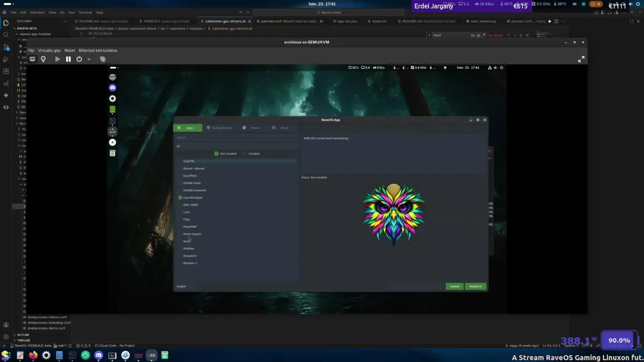Image resolution: width=644 pixels, height=362 pixels.
Task: Open the settings gear in guest dock
Action: coord(112,99)
